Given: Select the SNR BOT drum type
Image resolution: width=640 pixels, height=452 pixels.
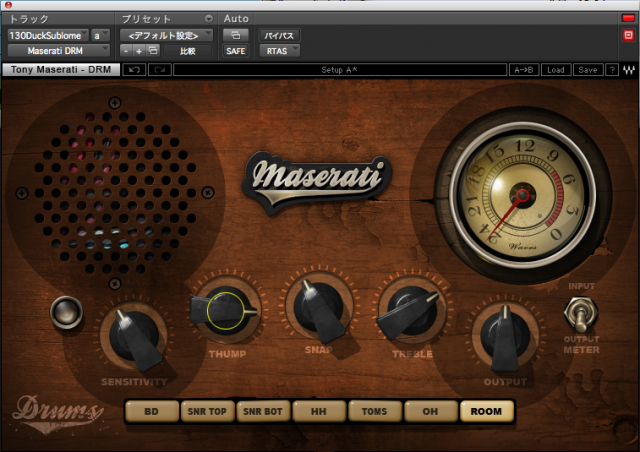Looking at the screenshot, I should point(263,411).
